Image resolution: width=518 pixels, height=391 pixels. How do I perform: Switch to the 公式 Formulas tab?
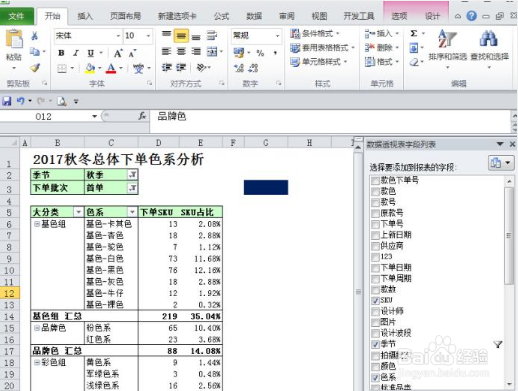pos(221,16)
